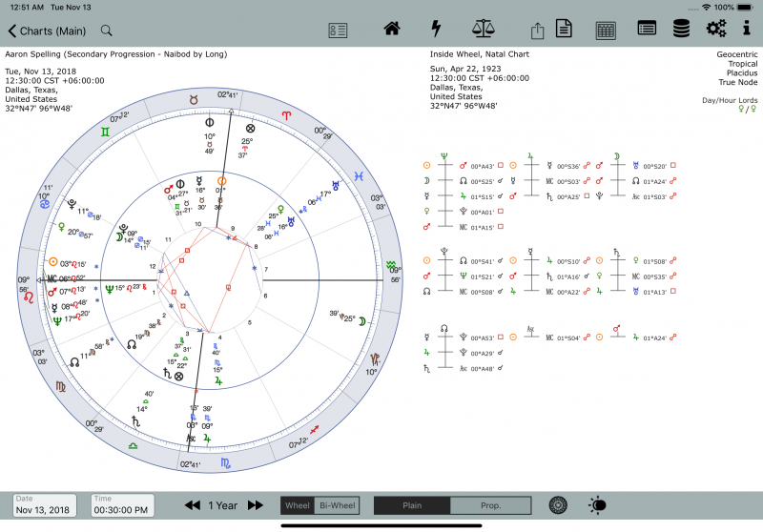
Task: Tap the sun-moon eclipse icon
Action: 597,505
